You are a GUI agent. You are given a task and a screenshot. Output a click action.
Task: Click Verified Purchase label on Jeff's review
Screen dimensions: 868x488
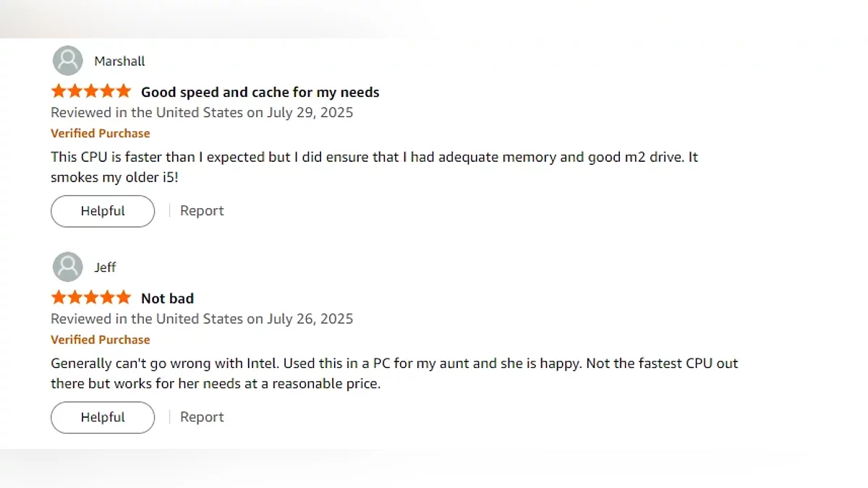101,340
